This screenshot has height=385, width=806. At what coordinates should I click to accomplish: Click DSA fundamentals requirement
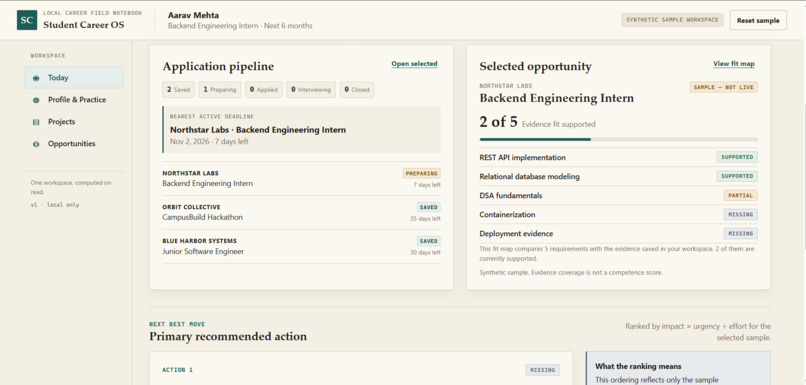pos(618,195)
